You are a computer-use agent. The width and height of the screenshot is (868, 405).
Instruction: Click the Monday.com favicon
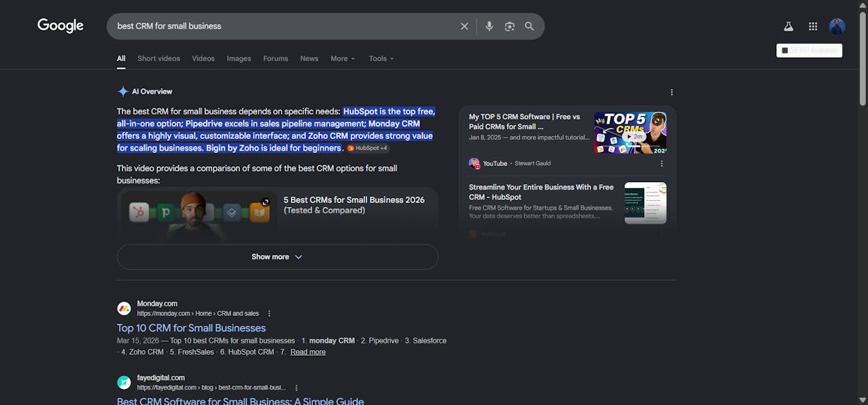(x=124, y=308)
